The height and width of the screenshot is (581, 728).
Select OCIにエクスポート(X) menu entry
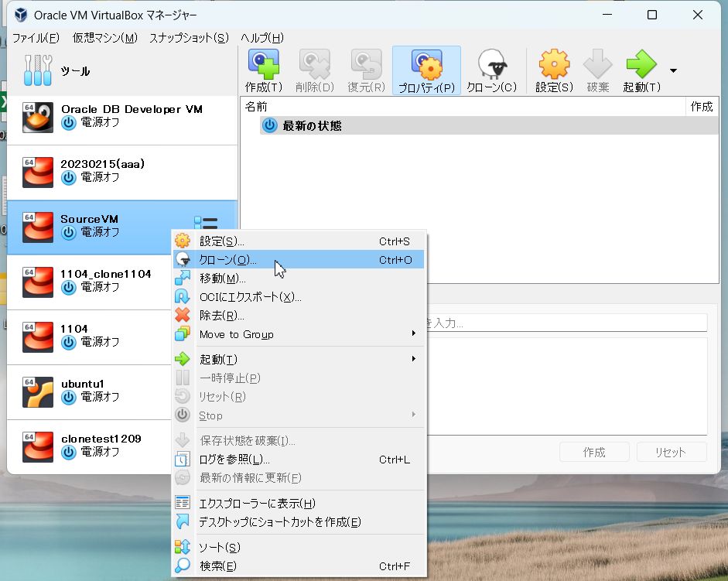250,297
